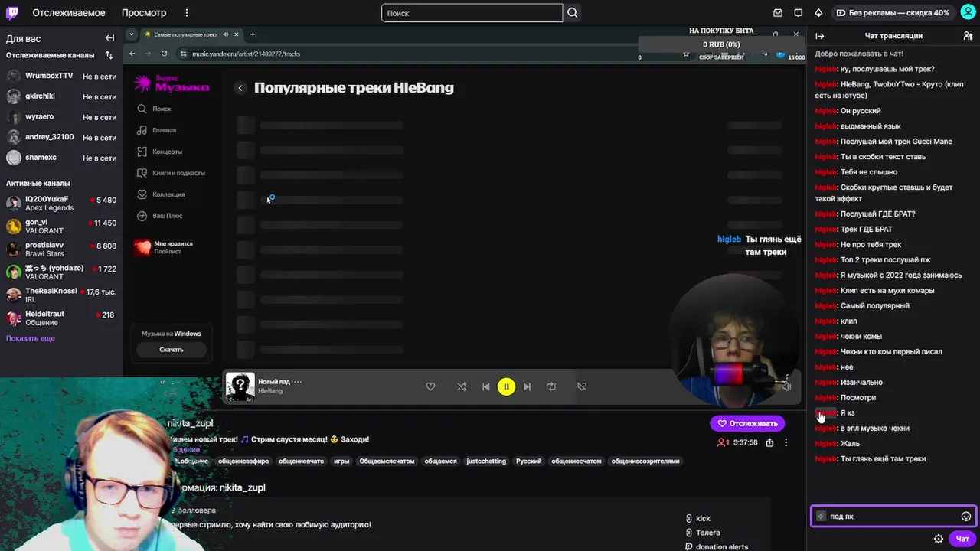Collapse the Для вас sidebar
This screenshot has width=980, height=551.
tap(109, 38)
